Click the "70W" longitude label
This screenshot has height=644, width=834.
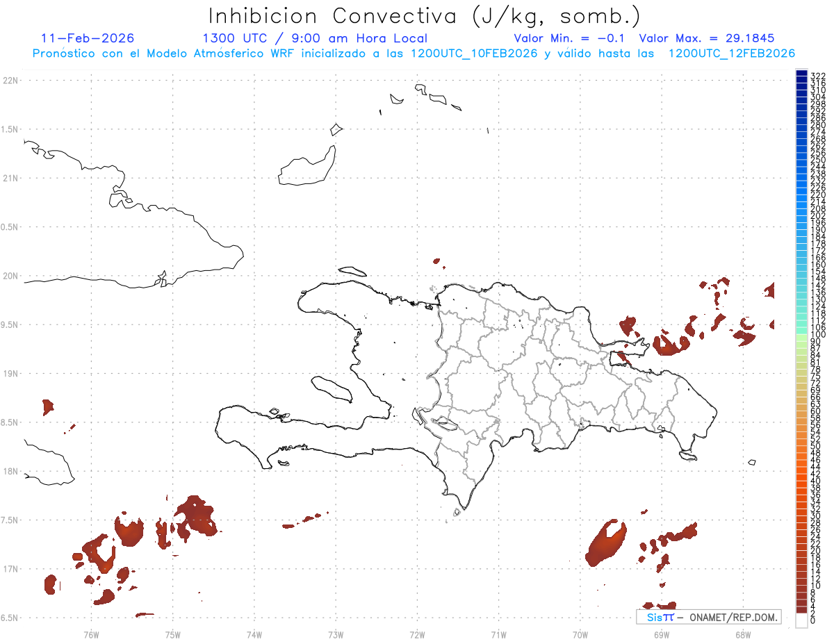click(x=580, y=634)
